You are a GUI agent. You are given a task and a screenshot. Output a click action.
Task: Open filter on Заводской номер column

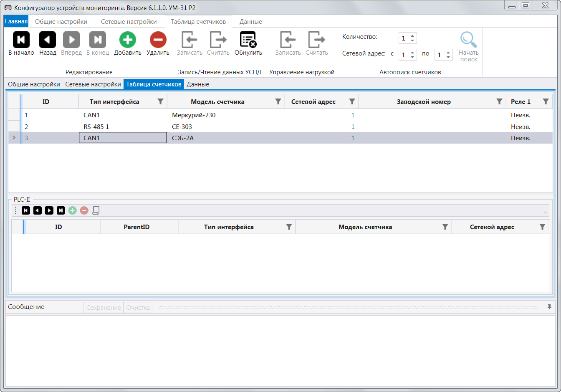499,101
